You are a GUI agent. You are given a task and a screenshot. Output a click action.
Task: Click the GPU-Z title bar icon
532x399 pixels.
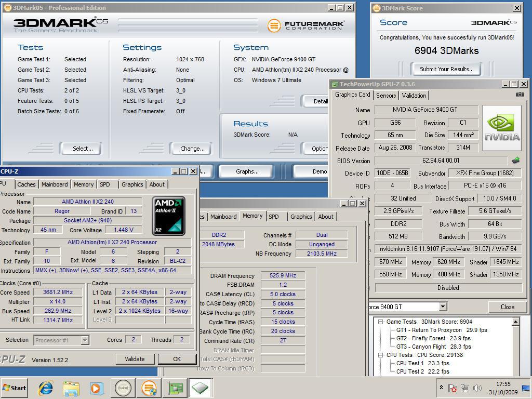335,84
